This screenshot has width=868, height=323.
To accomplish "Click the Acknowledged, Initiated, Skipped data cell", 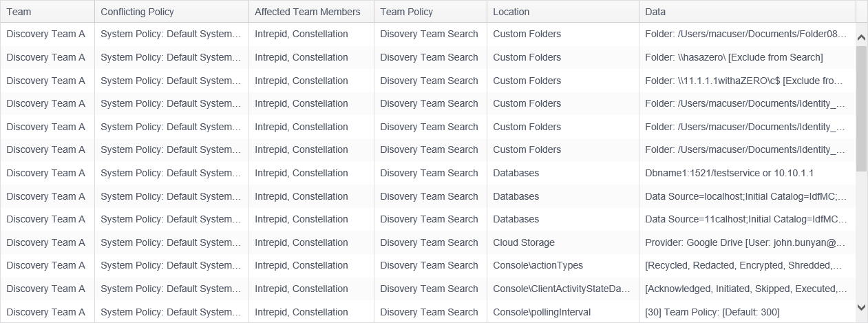I will point(745,289).
